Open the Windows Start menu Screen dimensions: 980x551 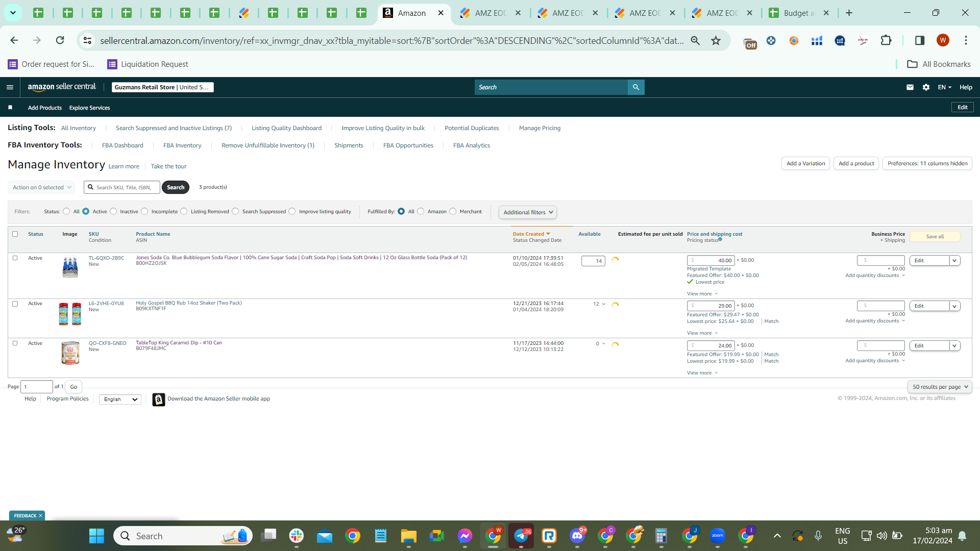pyautogui.click(x=96, y=536)
